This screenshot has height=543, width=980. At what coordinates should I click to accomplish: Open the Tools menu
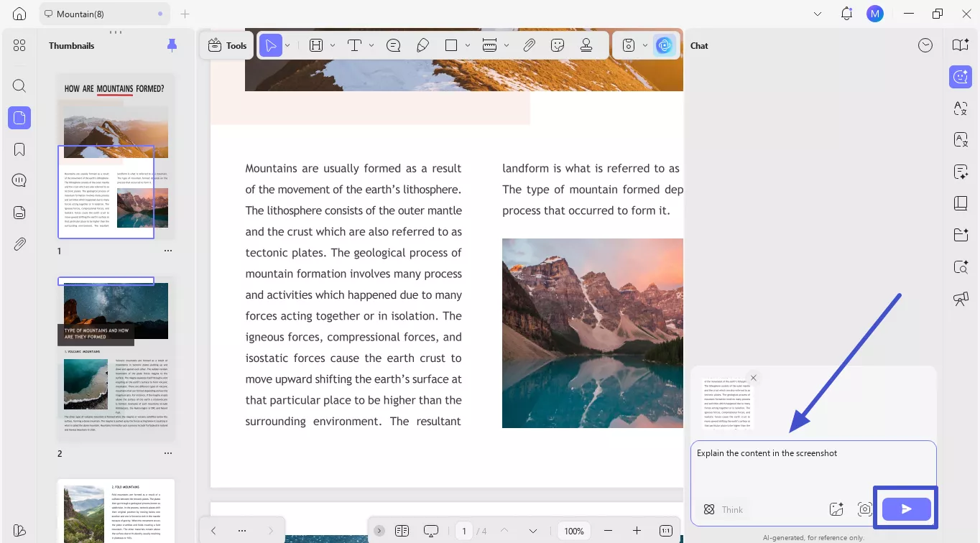(x=227, y=45)
